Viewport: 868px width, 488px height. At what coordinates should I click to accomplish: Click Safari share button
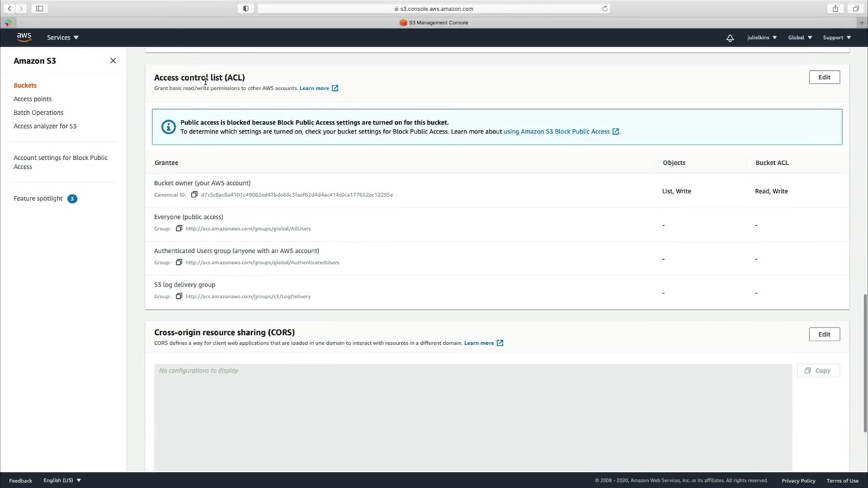point(835,8)
